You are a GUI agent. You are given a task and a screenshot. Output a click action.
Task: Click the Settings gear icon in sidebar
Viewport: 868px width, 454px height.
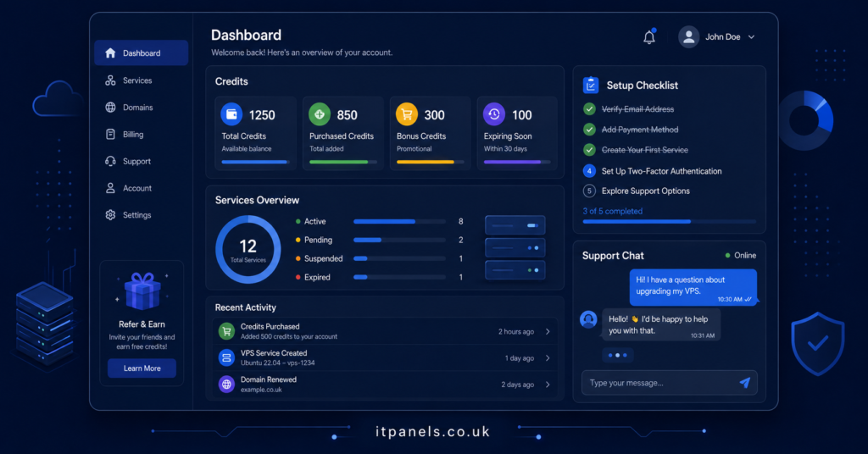pyautogui.click(x=110, y=215)
